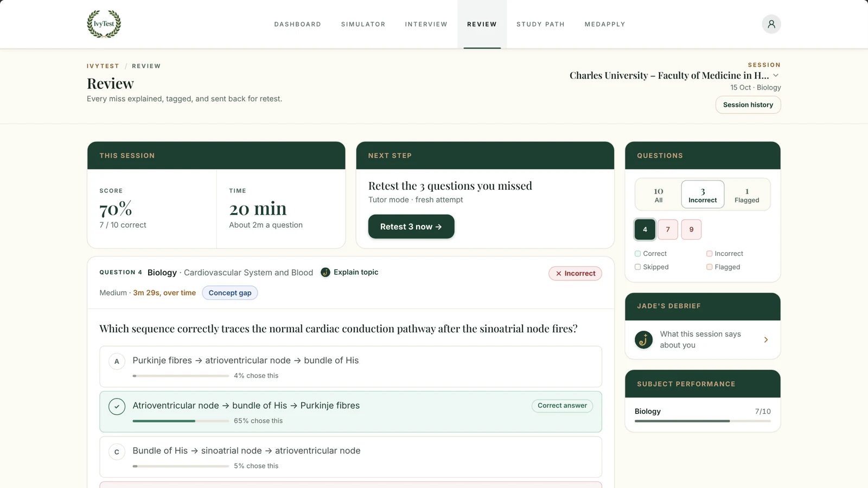Click the 20 min time value
Viewport: 868px width, 488px height.
[258, 209]
